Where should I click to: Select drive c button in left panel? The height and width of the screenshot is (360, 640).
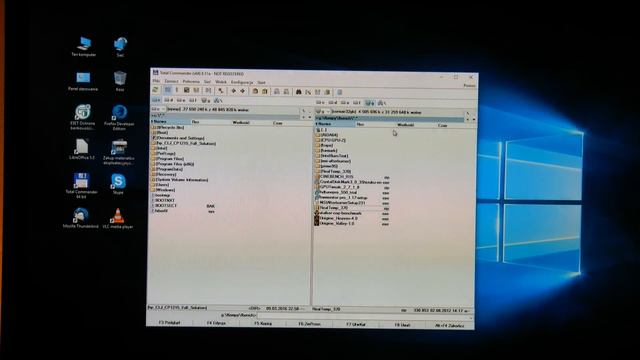tap(156, 100)
